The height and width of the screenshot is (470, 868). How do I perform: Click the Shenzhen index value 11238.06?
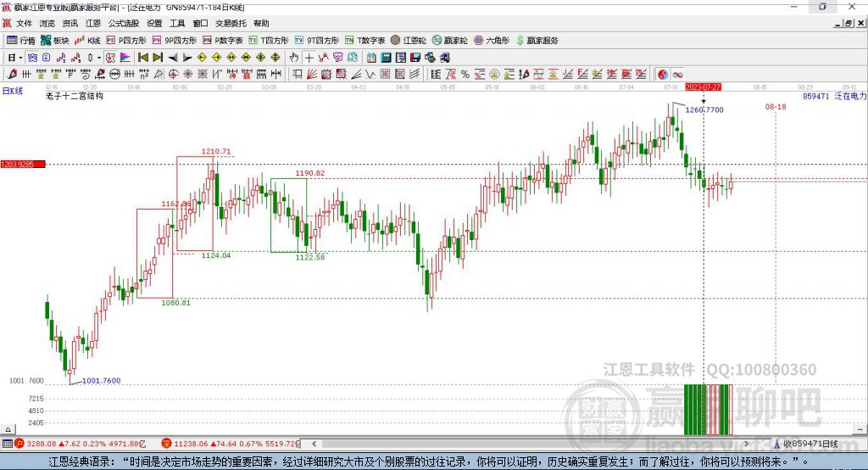tap(191, 444)
